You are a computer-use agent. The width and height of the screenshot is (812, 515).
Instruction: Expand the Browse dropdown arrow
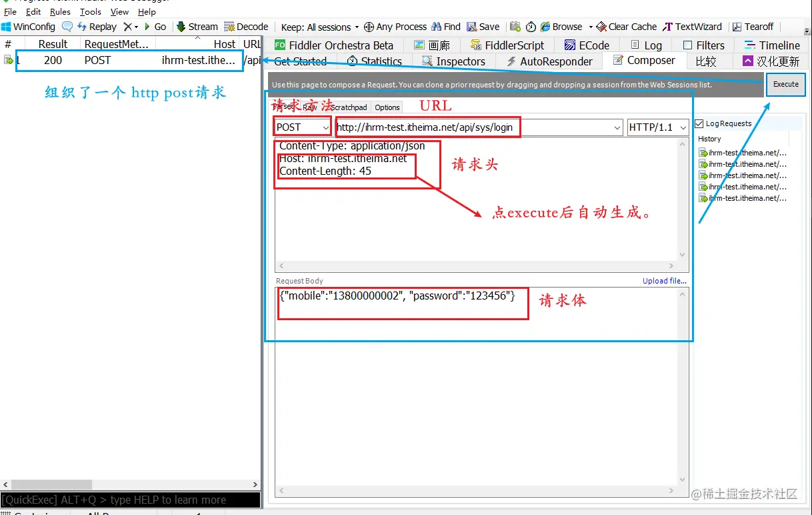[x=591, y=27]
